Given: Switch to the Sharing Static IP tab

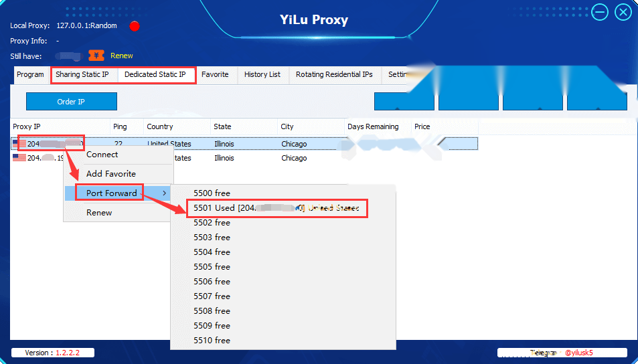Looking at the screenshot, I should click(x=82, y=74).
